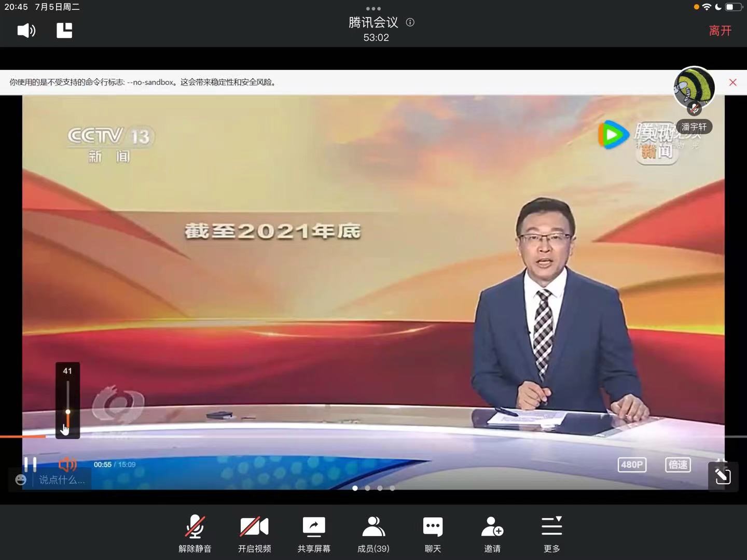Tap 潘宇轩's floating avatar thumbnail
Image resolution: width=747 pixels, height=560 pixels.
click(x=694, y=88)
